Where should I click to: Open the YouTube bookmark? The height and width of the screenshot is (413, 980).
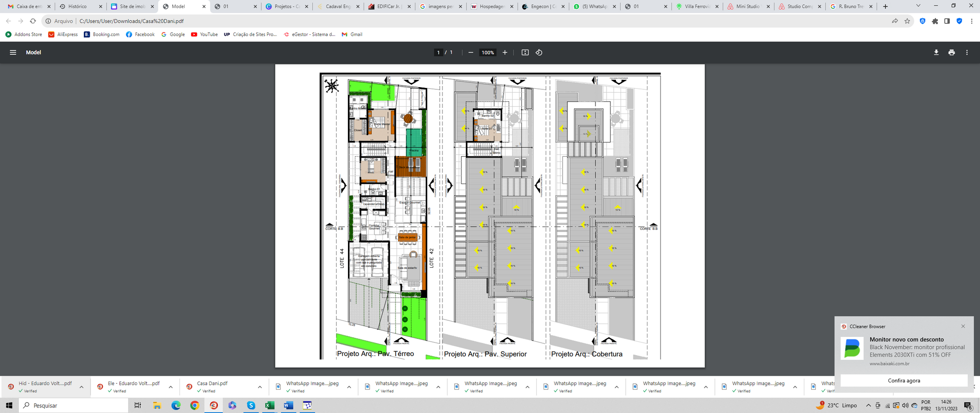point(204,34)
